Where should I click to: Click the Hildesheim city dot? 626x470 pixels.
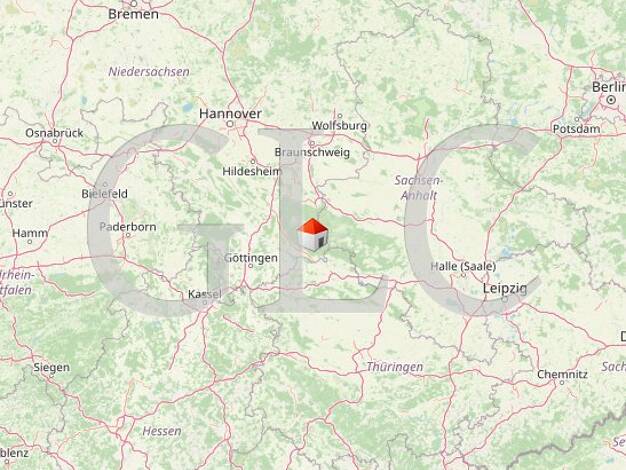[253, 162]
